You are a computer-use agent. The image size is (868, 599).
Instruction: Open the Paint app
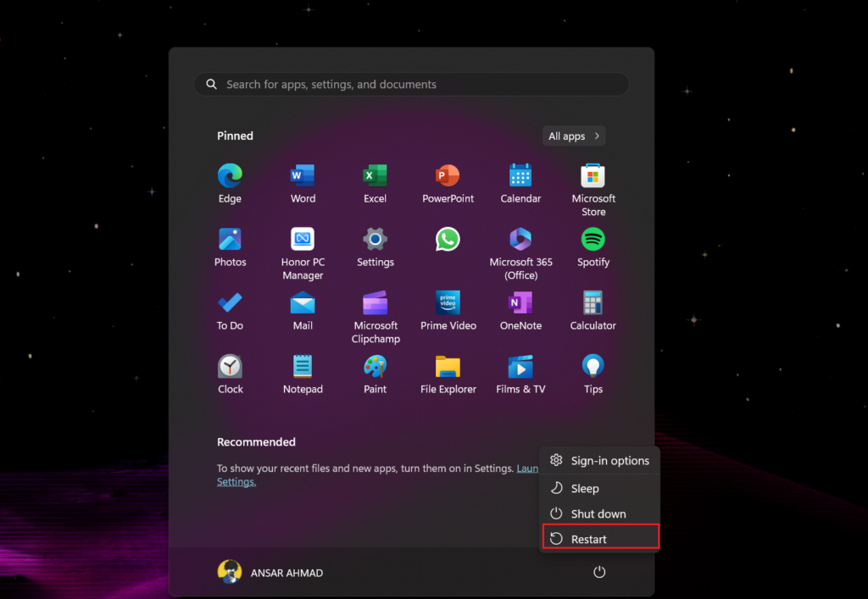[x=375, y=367]
